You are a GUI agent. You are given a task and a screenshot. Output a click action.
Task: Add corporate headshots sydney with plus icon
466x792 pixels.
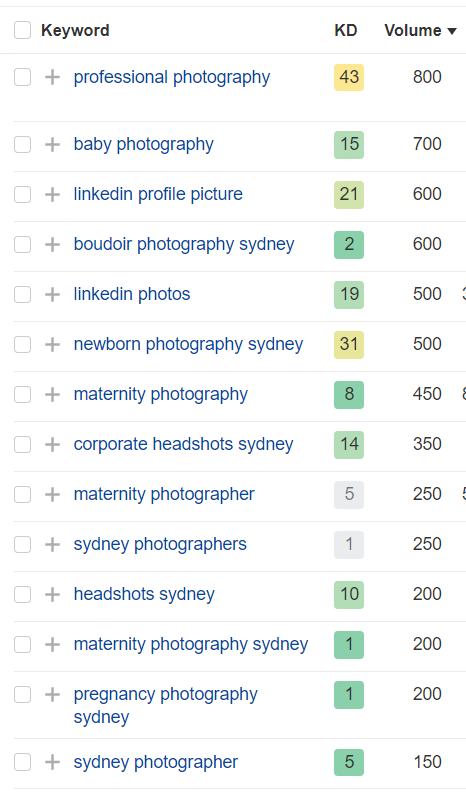[53, 444]
